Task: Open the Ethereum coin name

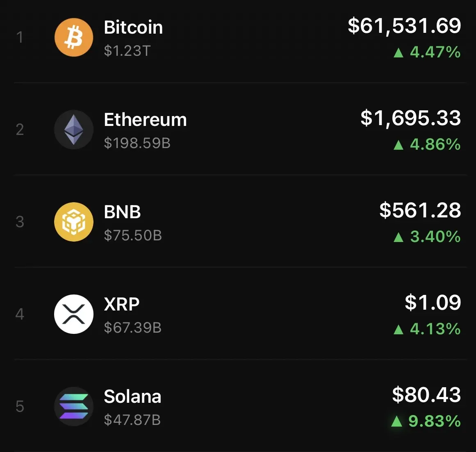Action: 145,120
